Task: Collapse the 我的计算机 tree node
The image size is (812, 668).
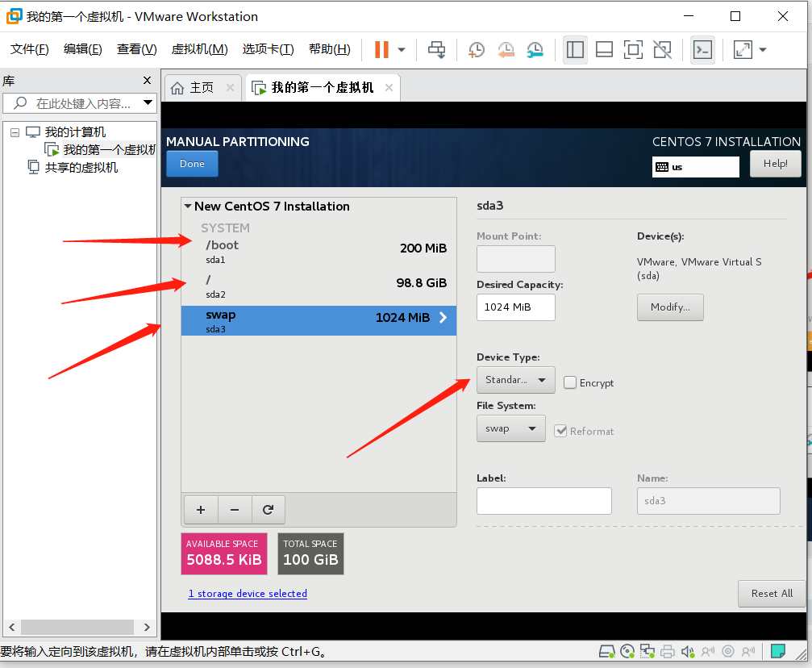Action: [x=15, y=132]
